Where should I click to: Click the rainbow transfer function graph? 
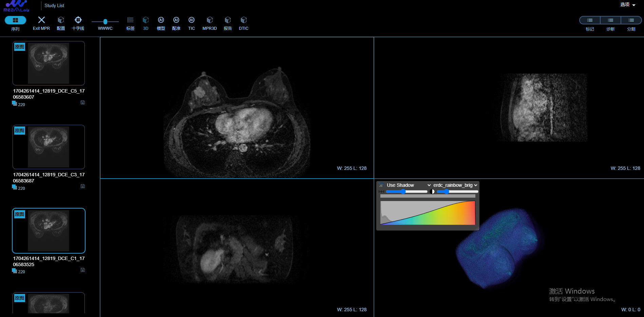click(x=428, y=213)
